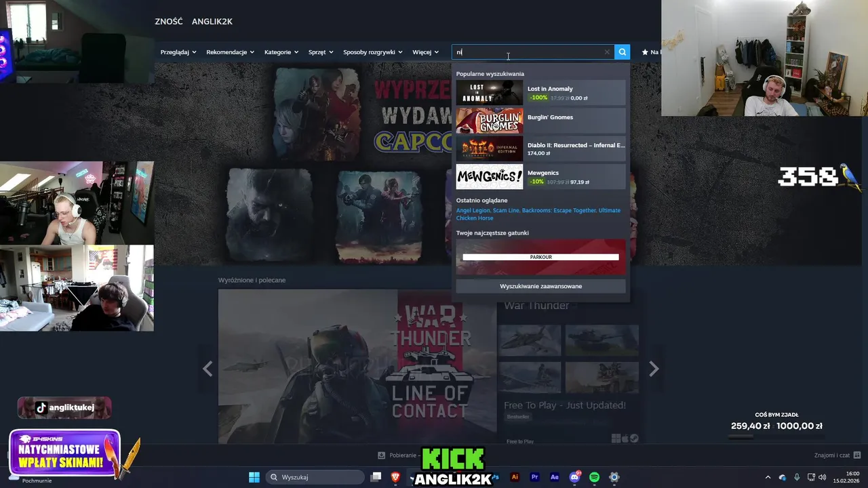Click the network display tray icon
This screenshot has width=868, height=488.
click(810, 477)
